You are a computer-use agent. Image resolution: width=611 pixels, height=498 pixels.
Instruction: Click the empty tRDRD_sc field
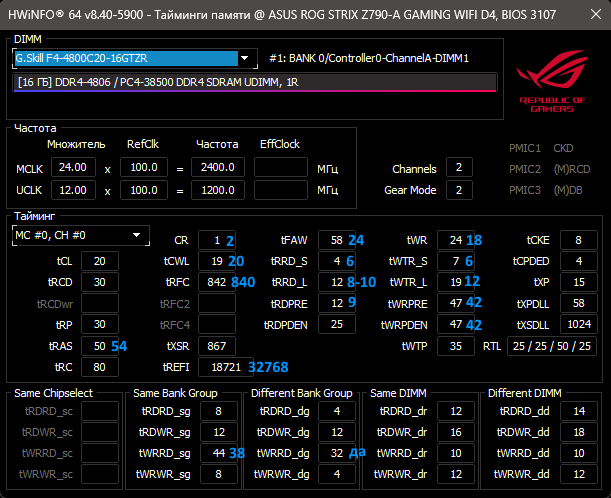tap(100, 411)
